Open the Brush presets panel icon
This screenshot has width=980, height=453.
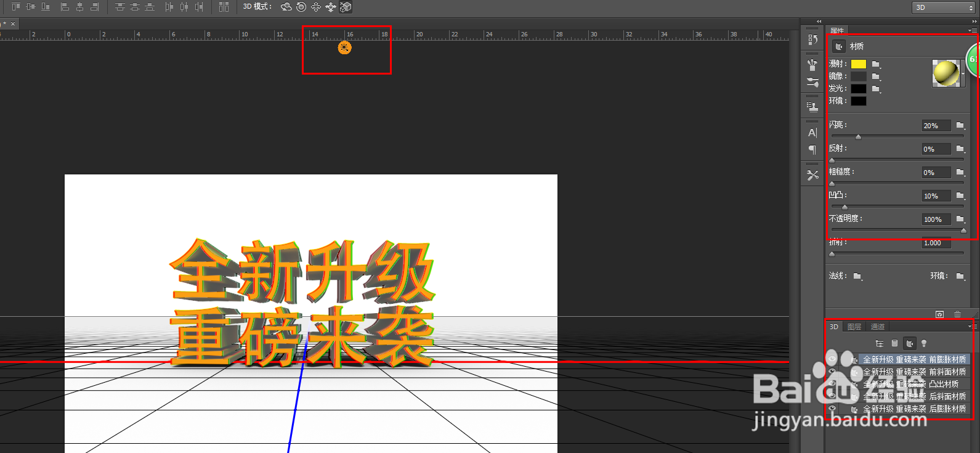[x=812, y=65]
